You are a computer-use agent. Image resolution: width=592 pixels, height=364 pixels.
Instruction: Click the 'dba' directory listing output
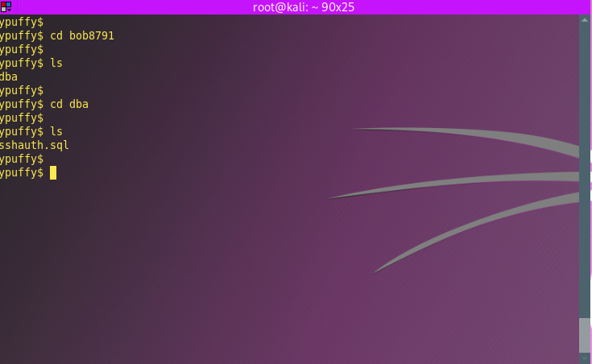point(9,77)
